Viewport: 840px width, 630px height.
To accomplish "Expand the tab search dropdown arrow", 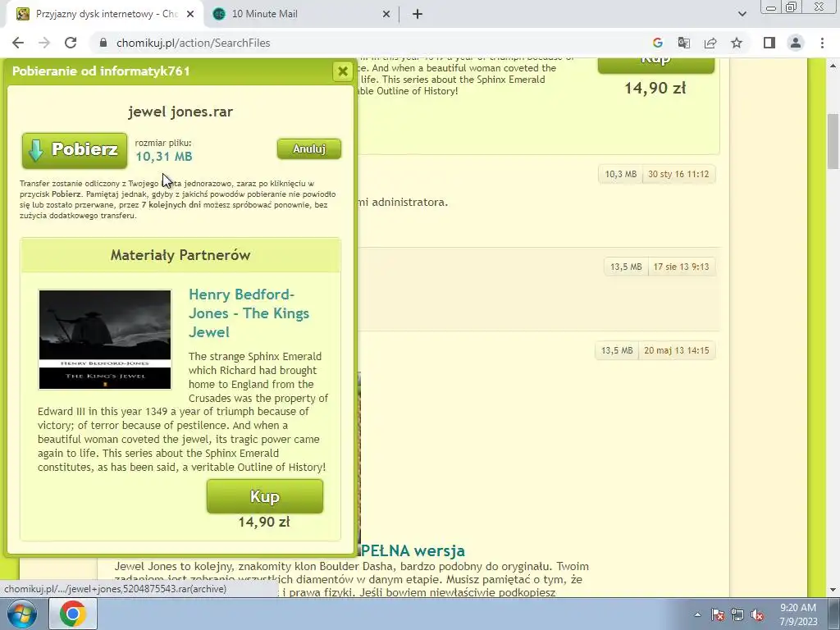I will [x=742, y=14].
